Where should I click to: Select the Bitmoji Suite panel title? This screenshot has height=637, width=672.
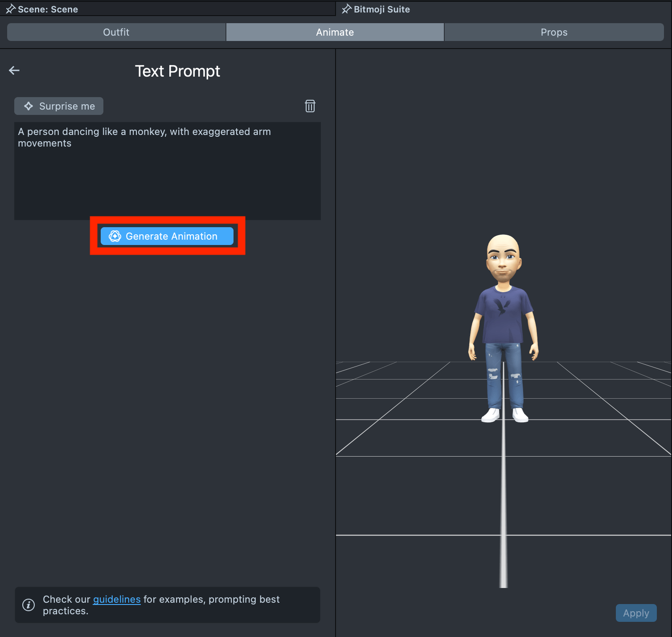tap(382, 9)
